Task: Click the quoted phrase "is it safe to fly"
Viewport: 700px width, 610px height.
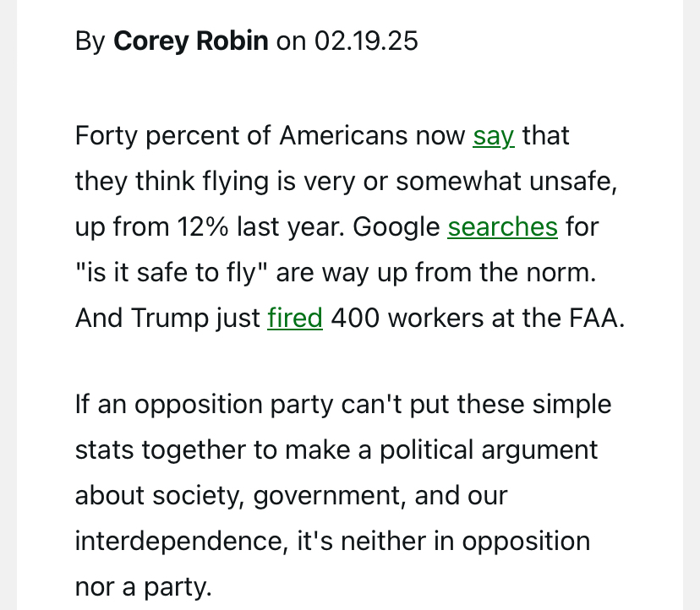Action: click(172, 273)
